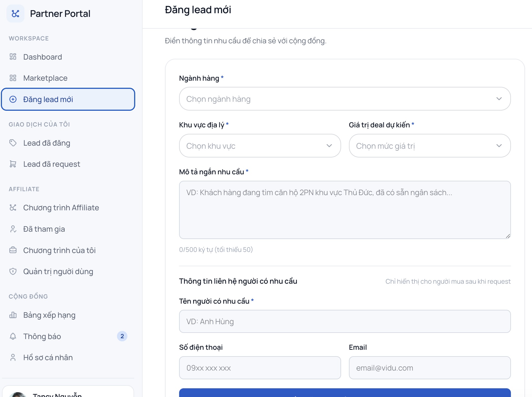Focus the Số điện thoại input field
The image size is (532, 397).
click(x=260, y=368)
